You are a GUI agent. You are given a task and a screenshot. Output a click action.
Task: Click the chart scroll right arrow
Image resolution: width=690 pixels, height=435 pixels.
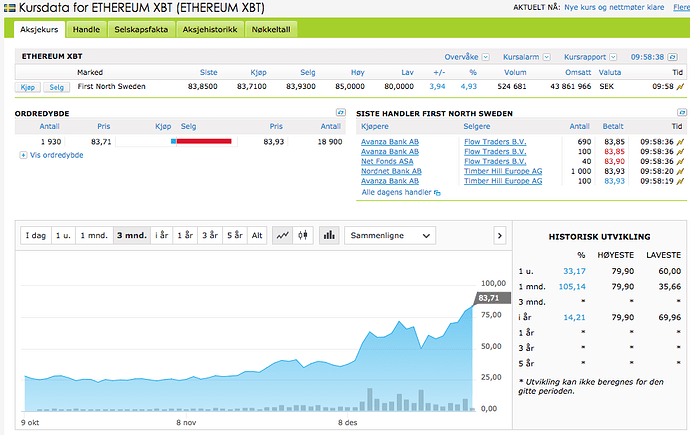pyautogui.click(x=500, y=235)
